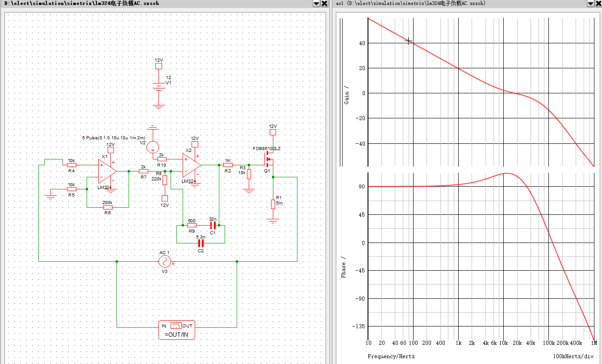
Task: Select the 500 ohm resistor R9
Action: 192,226
